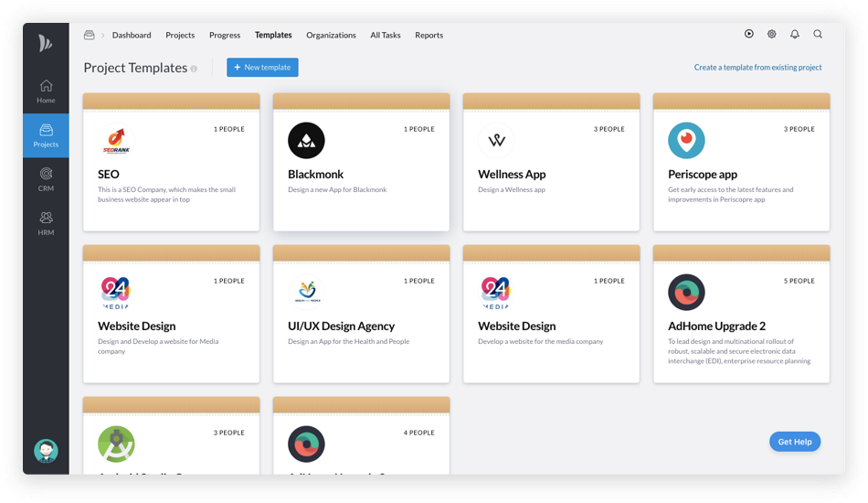Open the notifications bell
Viewport: 868px width, 503px height.
coord(794,34)
